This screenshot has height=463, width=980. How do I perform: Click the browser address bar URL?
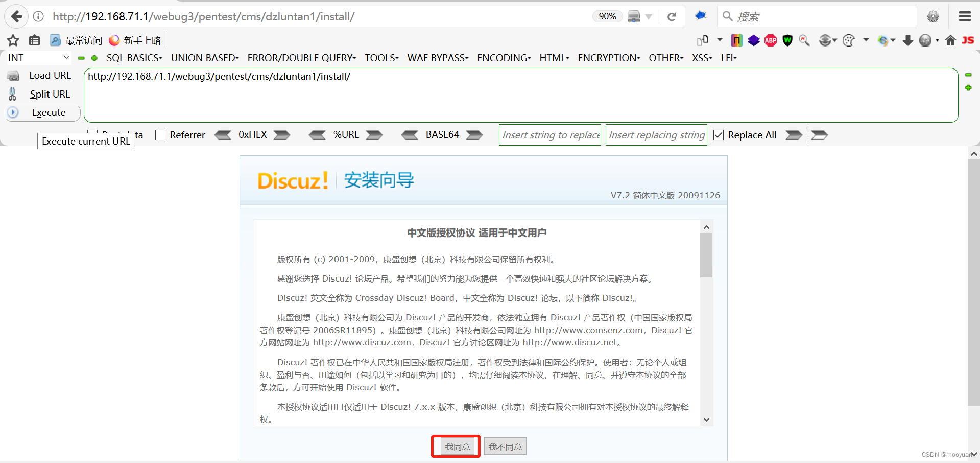tap(203, 16)
